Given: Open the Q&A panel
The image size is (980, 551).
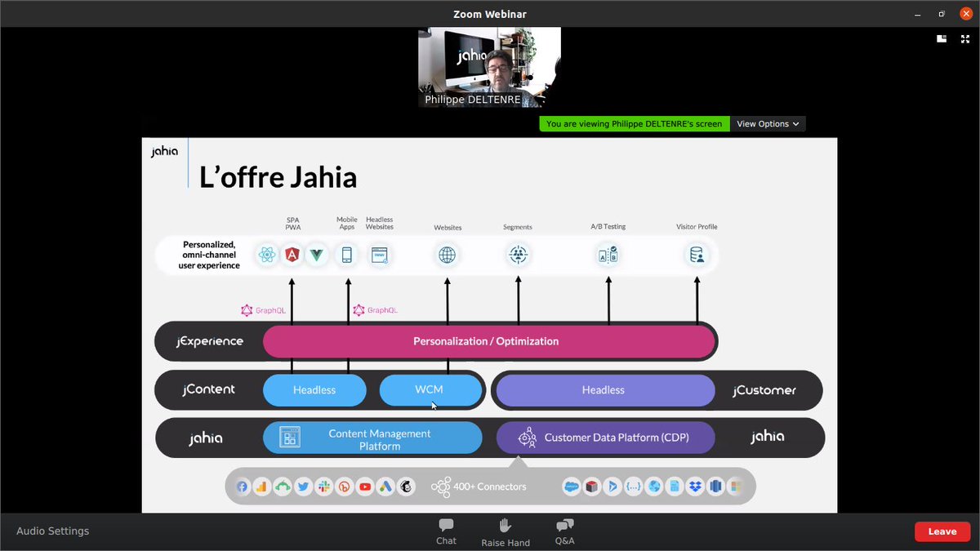Looking at the screenshot, I should click(565, 531).
